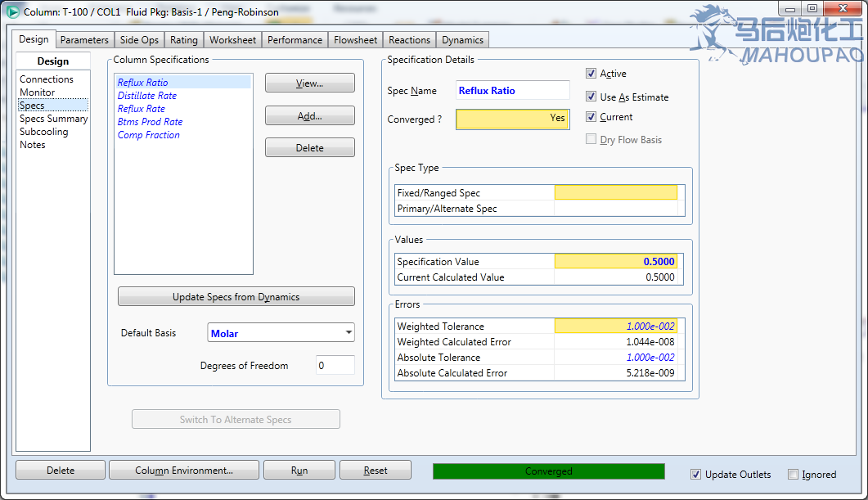868x500 pixels.
Task: Open the Specs Summary page
Action: (x=54, y=119)
